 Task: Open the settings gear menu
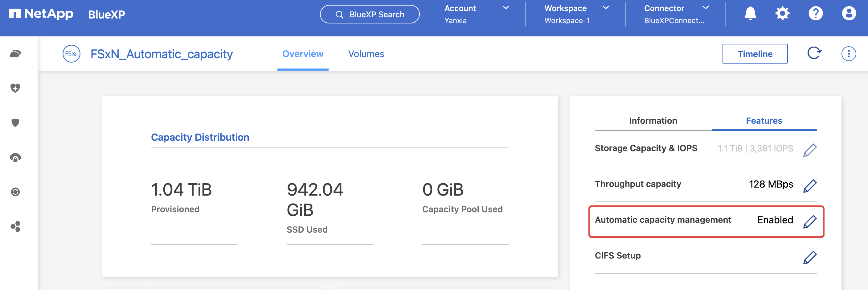782,14
